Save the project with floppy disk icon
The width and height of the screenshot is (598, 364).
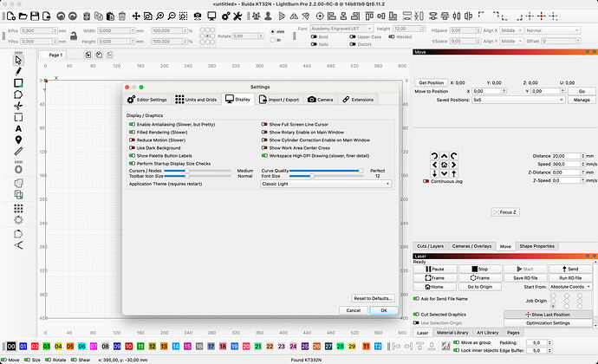(x=35, y=16)
